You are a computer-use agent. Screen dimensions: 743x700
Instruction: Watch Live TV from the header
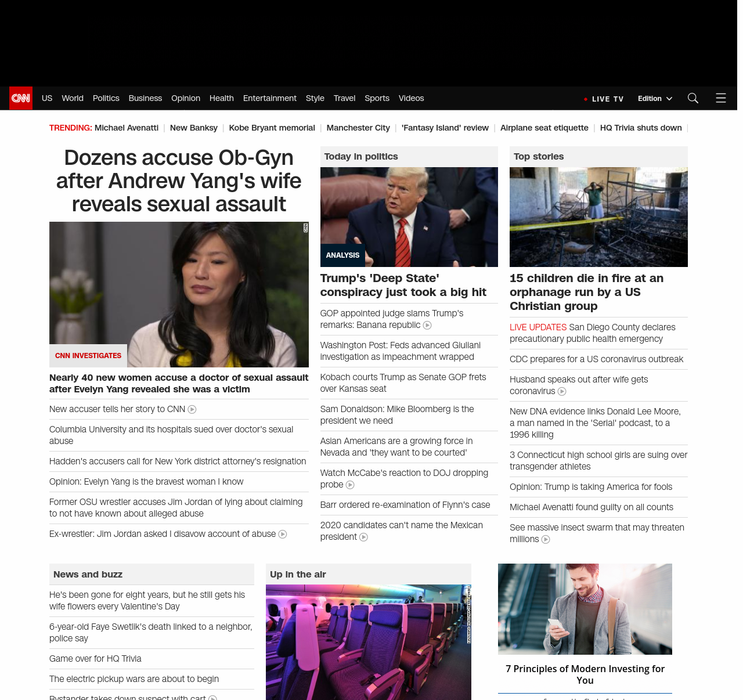click(604, 99)
